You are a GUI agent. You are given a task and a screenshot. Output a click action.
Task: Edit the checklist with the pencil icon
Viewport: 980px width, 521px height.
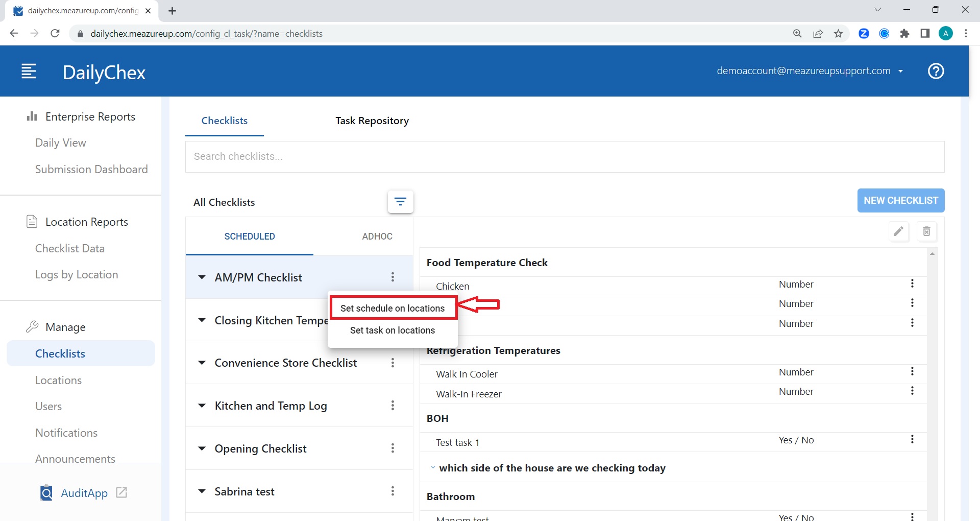pyautogui.click(x=898, y=231)
